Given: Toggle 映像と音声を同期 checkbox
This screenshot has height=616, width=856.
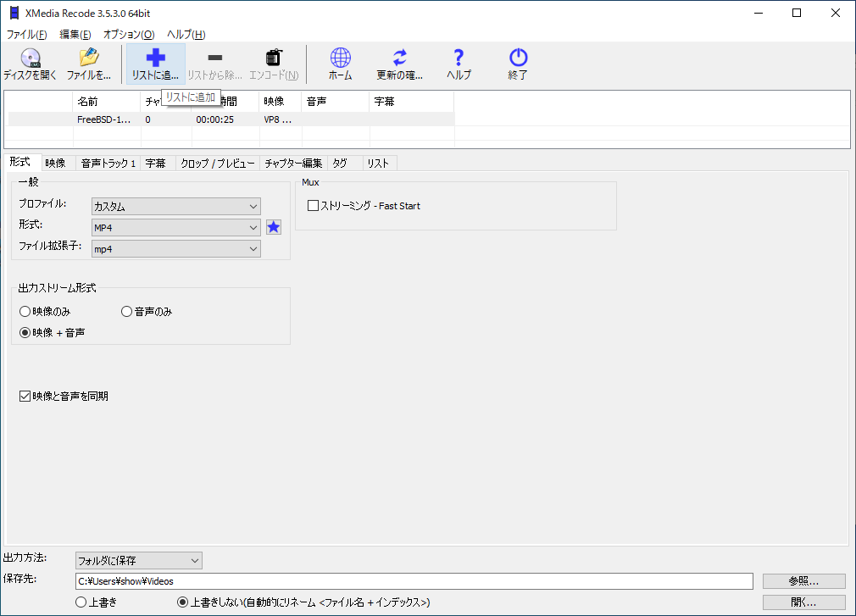Looking at the screenshot, I should [25, 396].
